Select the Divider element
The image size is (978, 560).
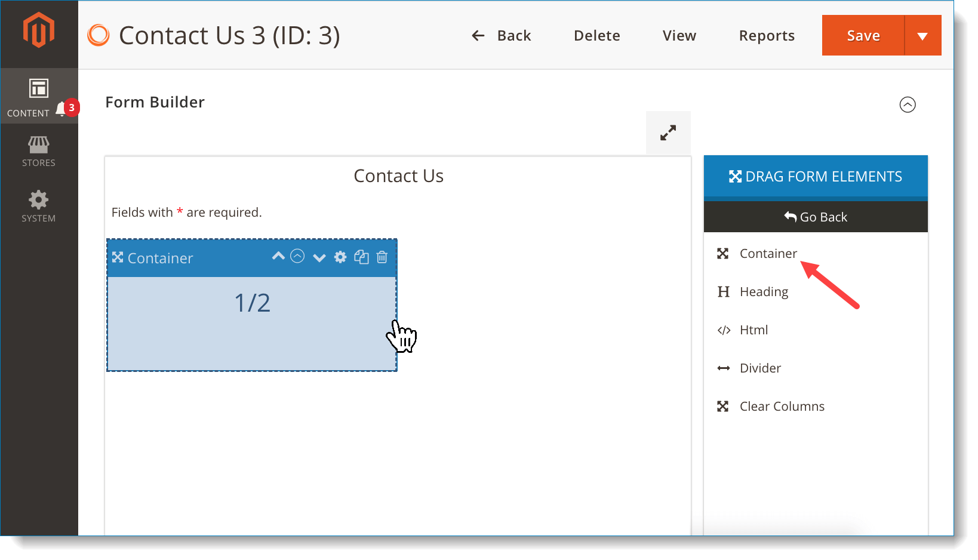point(760,368)
